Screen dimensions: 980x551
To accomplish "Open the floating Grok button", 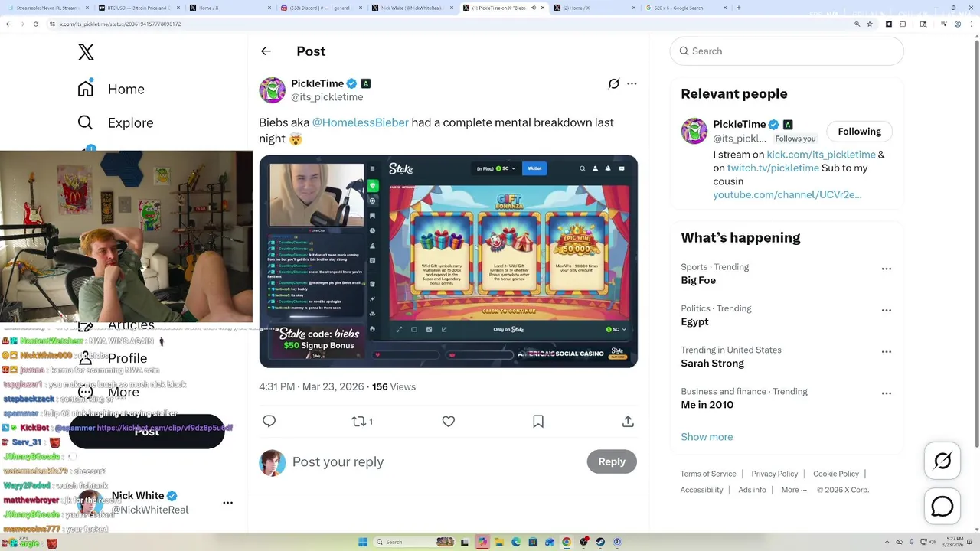I will coord(942,461).
